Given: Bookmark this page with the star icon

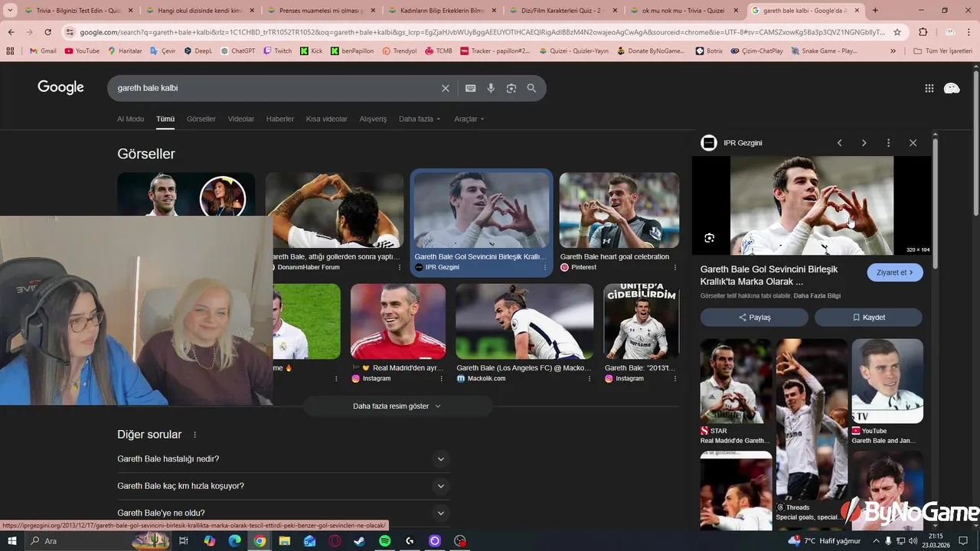Looking at the screenshot, I should [x=897, y=32].
